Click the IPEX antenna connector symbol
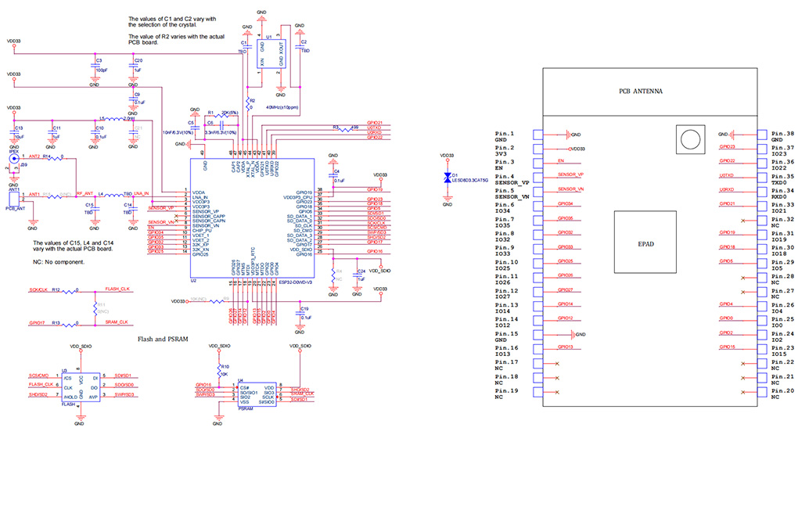 (x=14, y=158)
